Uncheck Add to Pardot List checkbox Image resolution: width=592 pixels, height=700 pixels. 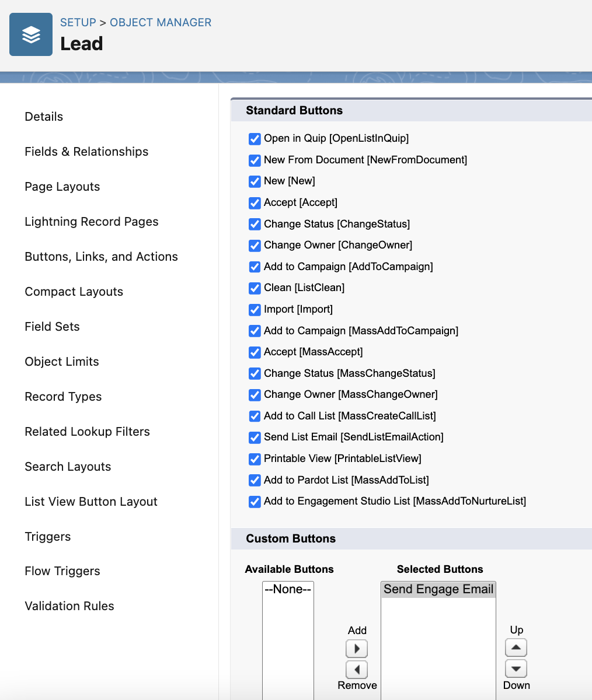(255, 481)
